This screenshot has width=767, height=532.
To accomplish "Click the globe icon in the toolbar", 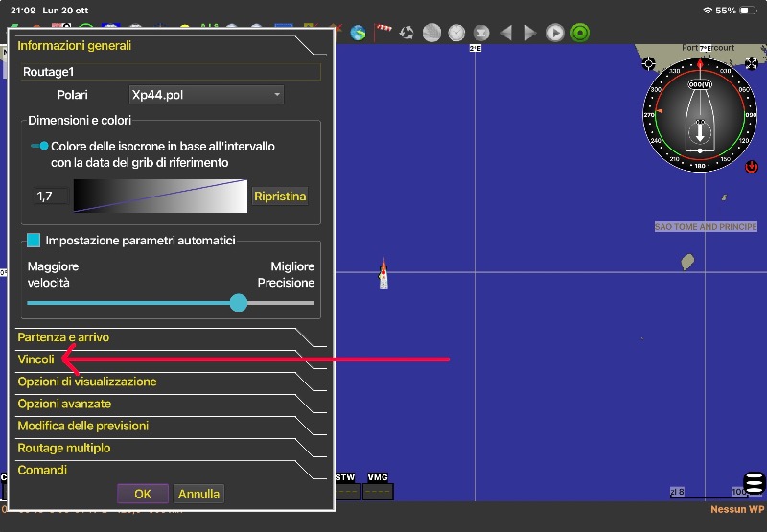I will 358,33.
